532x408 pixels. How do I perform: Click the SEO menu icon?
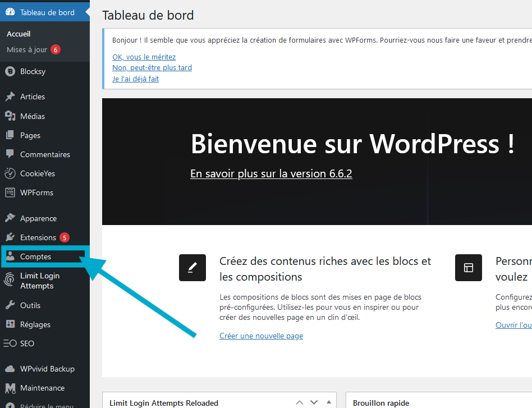(x=10, y=343)
